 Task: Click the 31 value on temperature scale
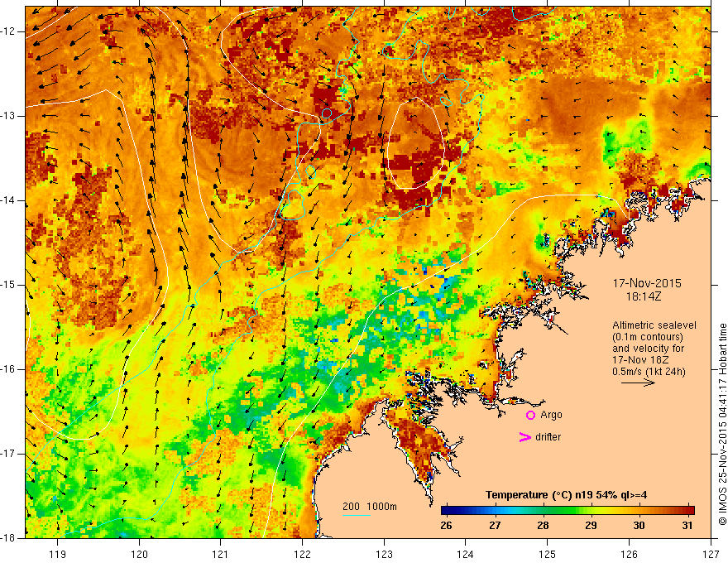(687, 526)
